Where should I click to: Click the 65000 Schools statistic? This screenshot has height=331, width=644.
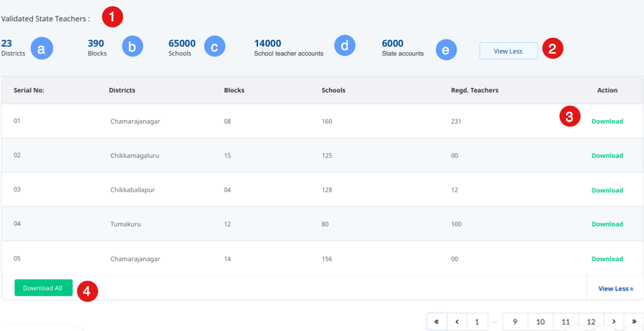[182, 44]
